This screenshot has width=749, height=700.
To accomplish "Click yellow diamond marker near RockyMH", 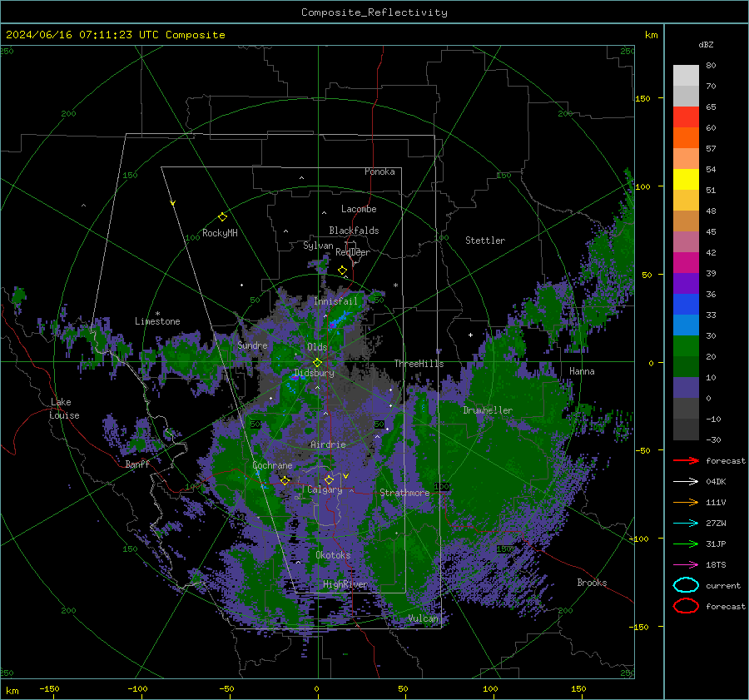I will pyautogui.click(x=222, y=217).
